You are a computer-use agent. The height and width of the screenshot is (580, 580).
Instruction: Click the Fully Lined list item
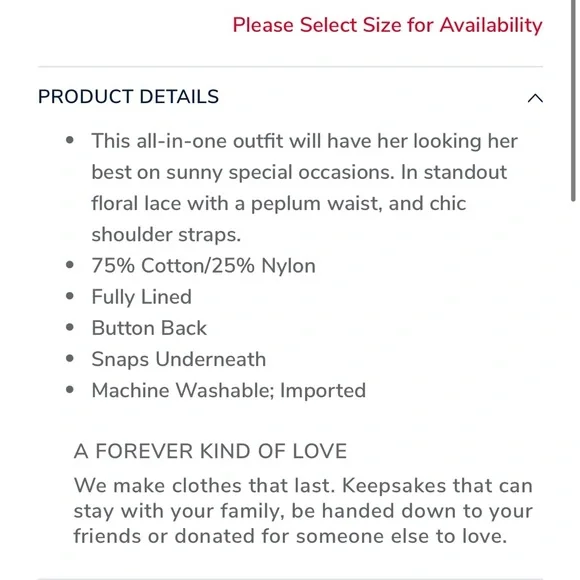[x=141, y=297]
